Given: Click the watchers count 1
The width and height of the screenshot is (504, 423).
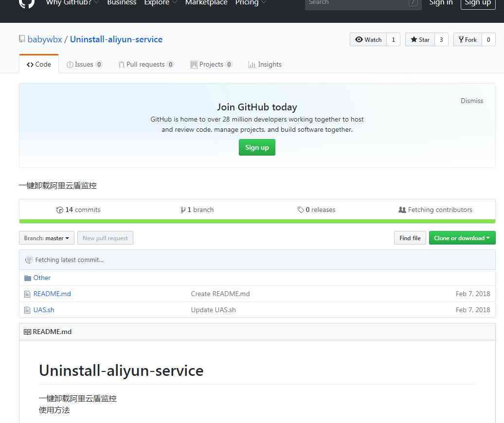Looking at the screenshot, I should tap(393, 39).
